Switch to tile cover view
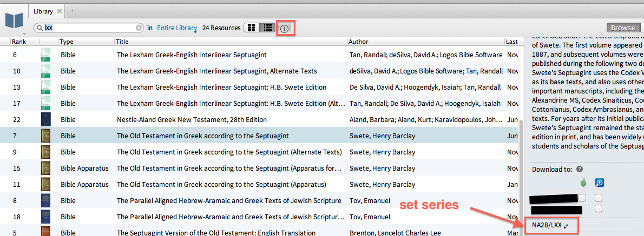644x236 pixels. point(252,28)
